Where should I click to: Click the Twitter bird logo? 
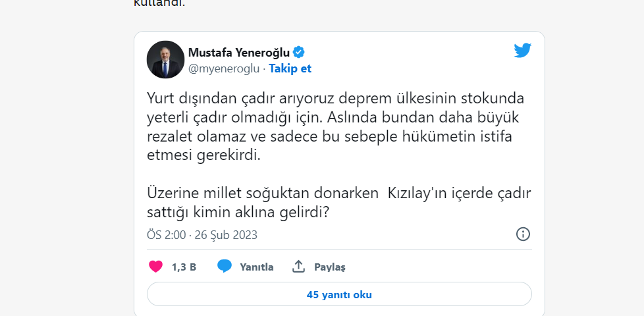pos(522,51)
